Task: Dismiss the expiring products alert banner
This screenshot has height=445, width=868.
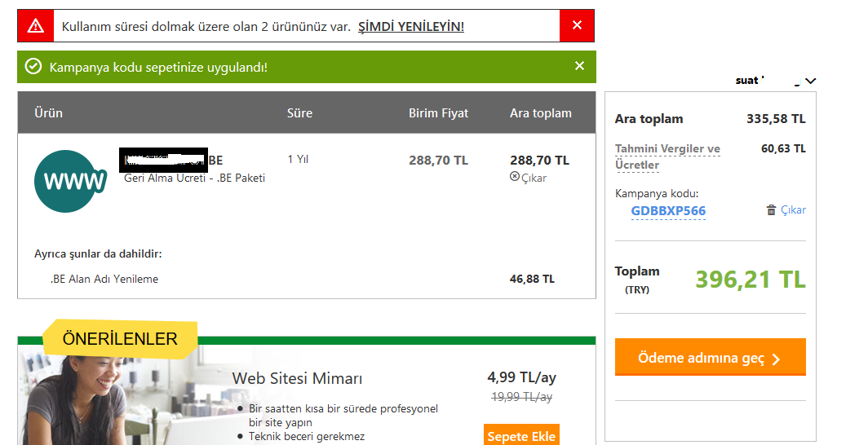Action: point(577,25)
